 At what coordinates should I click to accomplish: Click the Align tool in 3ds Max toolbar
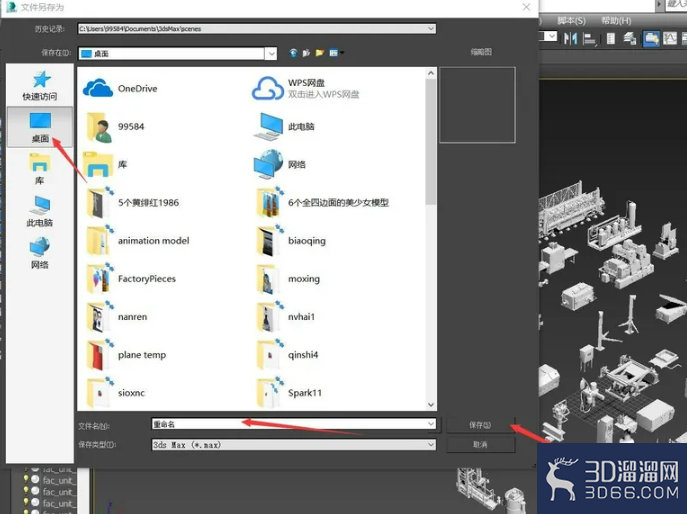(589, 39)
